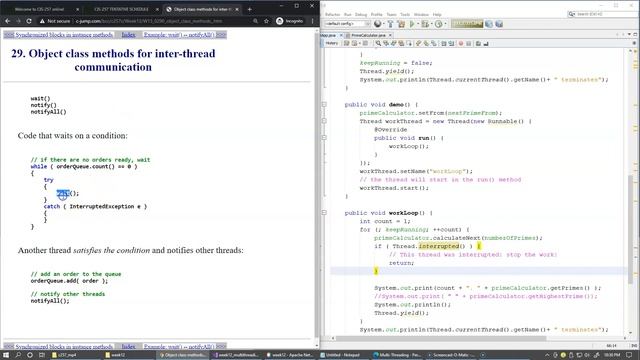Screen dimensions: 640x360
Task: Click the Stop Macro Recording icon
Action: tap(469, 43)
